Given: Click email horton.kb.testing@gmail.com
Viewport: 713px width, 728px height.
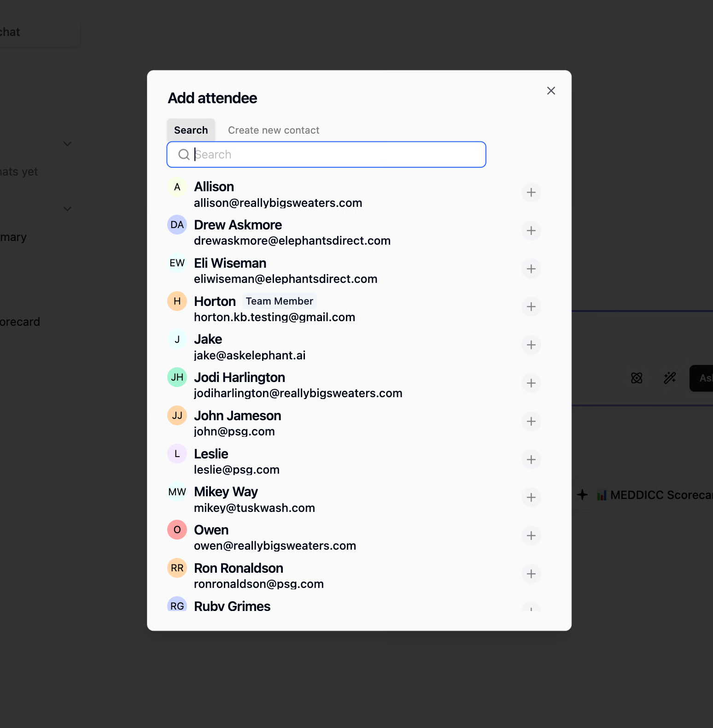Looking at the screenshot, I should pos(275,317).
